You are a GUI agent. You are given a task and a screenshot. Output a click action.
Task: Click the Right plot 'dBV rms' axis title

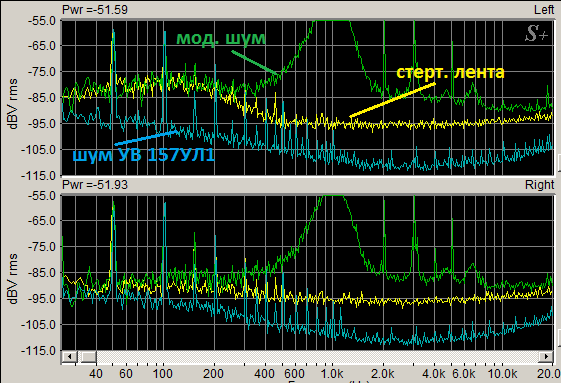pyautogui.click(x=13, y=278)
